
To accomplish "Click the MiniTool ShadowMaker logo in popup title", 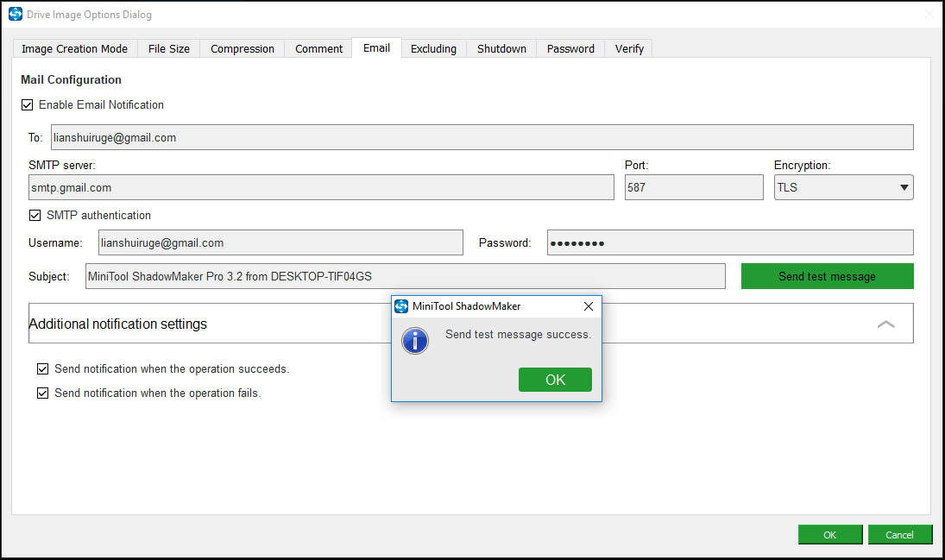I will click(x=401, y=306).
